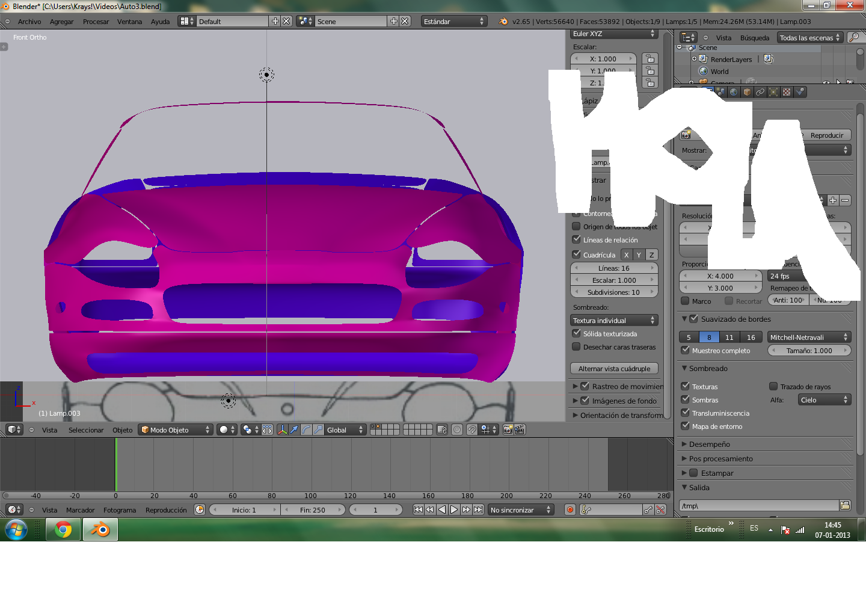Select the scale manipulator icon
This screenshot has height=616, width=866.
click(318, 430)
